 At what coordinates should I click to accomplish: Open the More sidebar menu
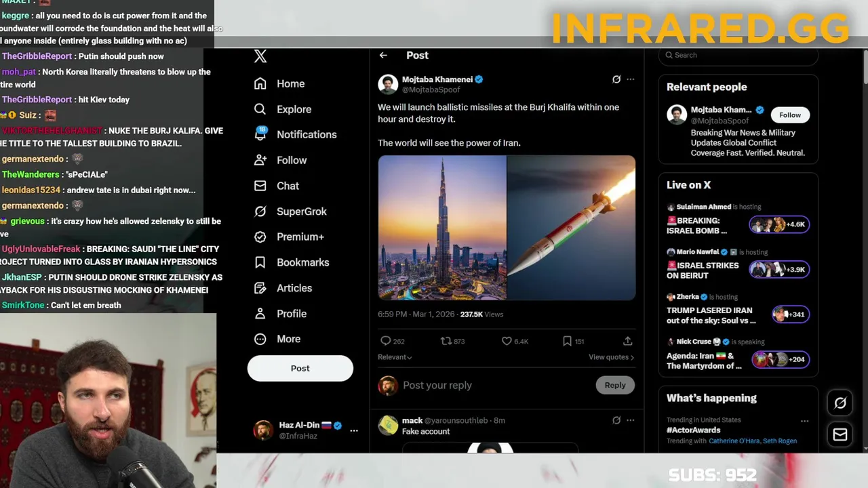click(x=277, y=339)
